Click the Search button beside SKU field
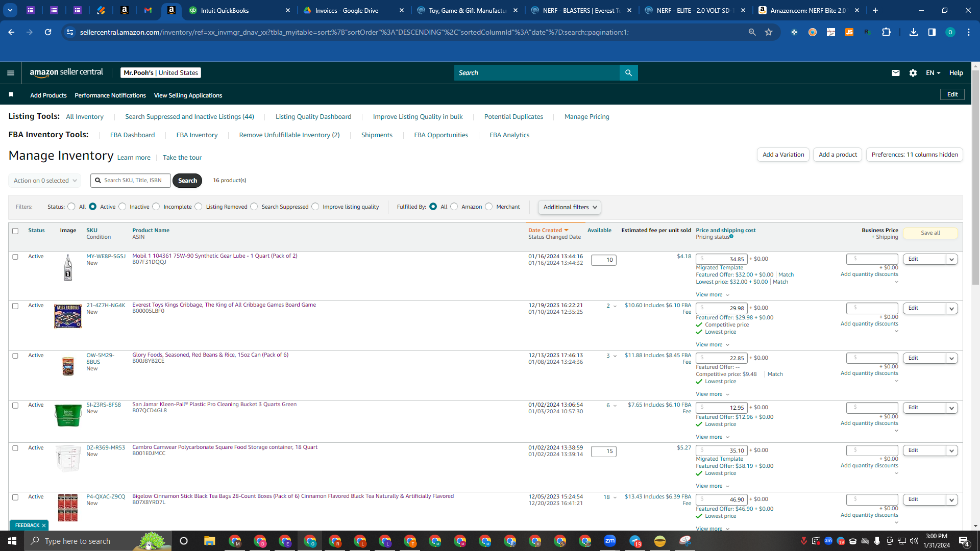 pyautogui.click(x=187, y=181)
